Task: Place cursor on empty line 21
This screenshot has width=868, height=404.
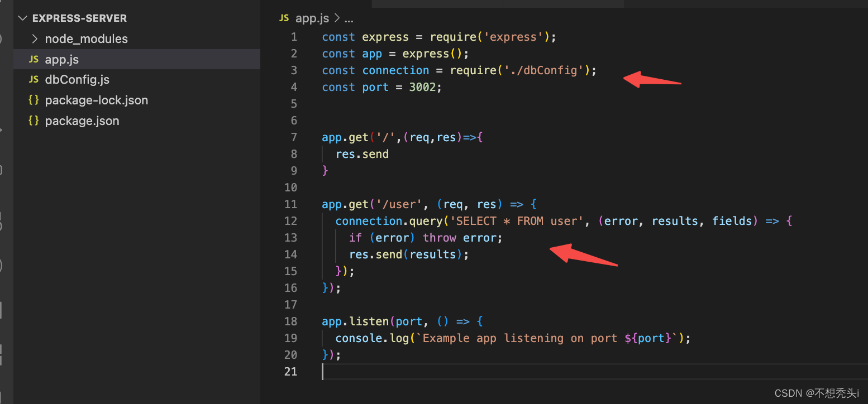Action: pyautogui.click(x=595, y=372)
